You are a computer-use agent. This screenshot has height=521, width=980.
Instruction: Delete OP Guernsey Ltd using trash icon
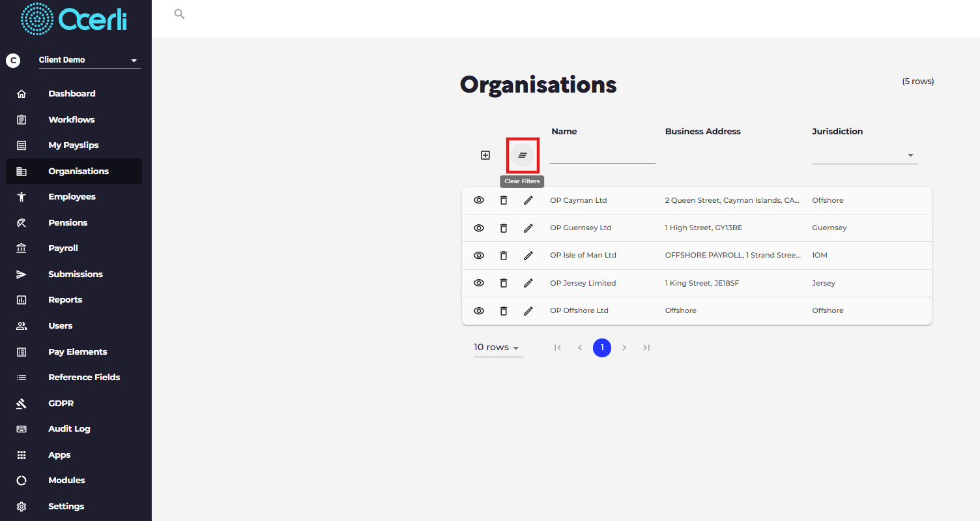504,228
